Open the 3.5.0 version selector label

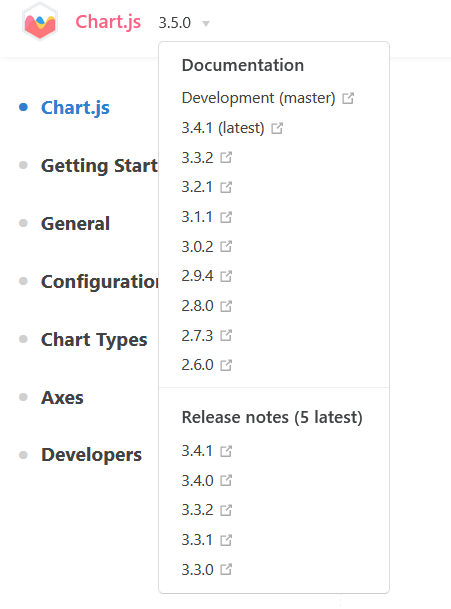pyautogui.click(x=175, y=23)
